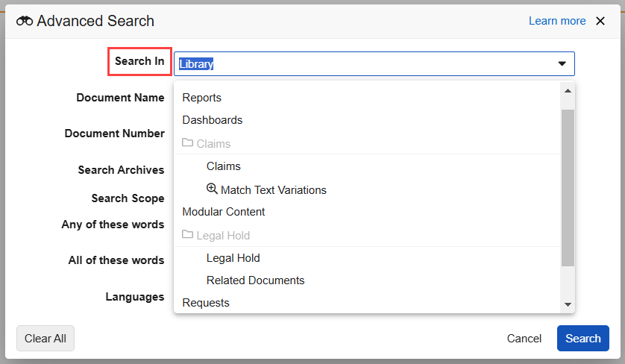Close the Advanced Search dialog

[600, 21]
